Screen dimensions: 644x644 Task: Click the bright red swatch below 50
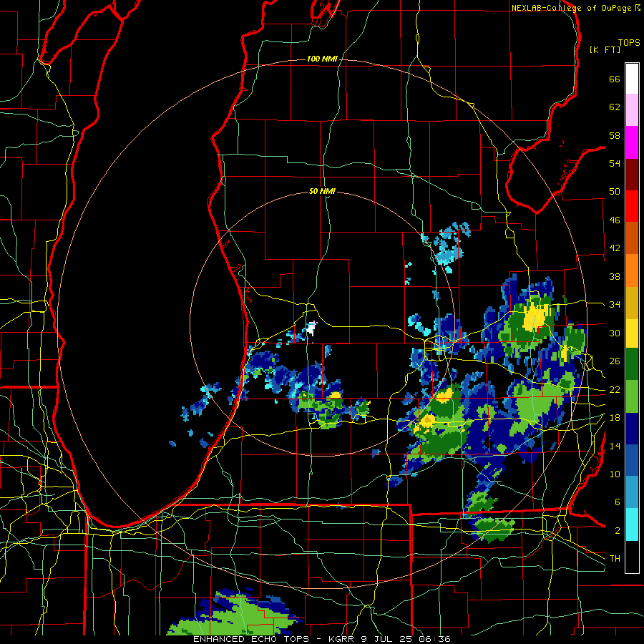coord(632,206)
